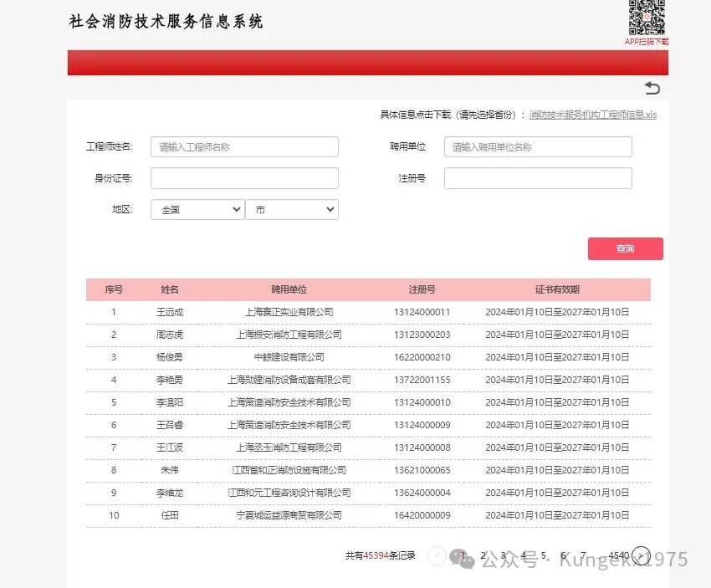Focus the engineer name input field
Screen dimensions: 711x588
coord(244,147)
